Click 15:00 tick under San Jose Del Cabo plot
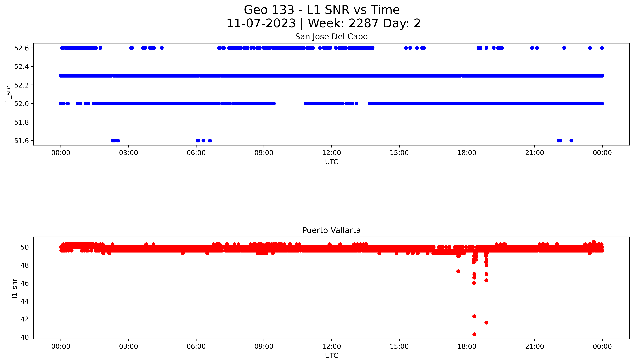The height and width of the screenshot is (364, 634). coord(399,153)
